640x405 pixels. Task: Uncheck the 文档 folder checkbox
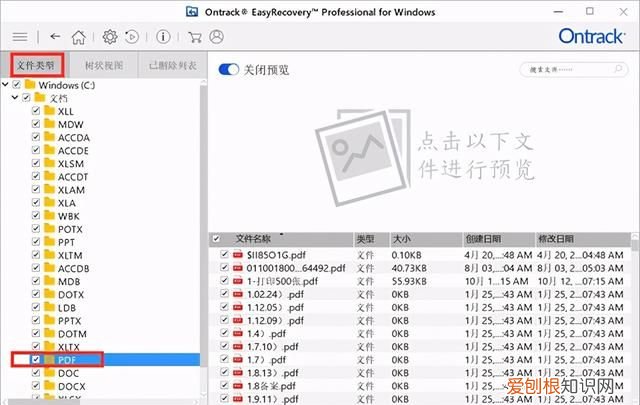point(26,98)
